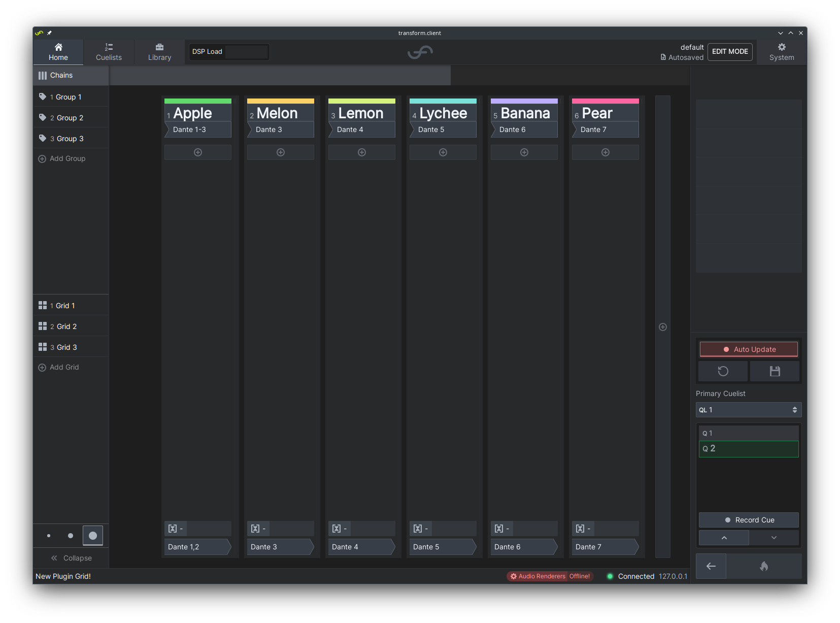Add a new chain column

click(663, 327)
